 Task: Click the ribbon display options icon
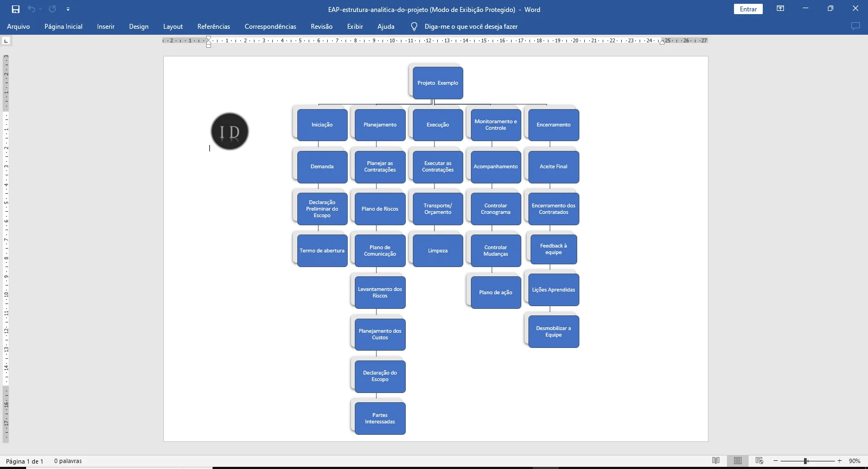click(780, 9)
